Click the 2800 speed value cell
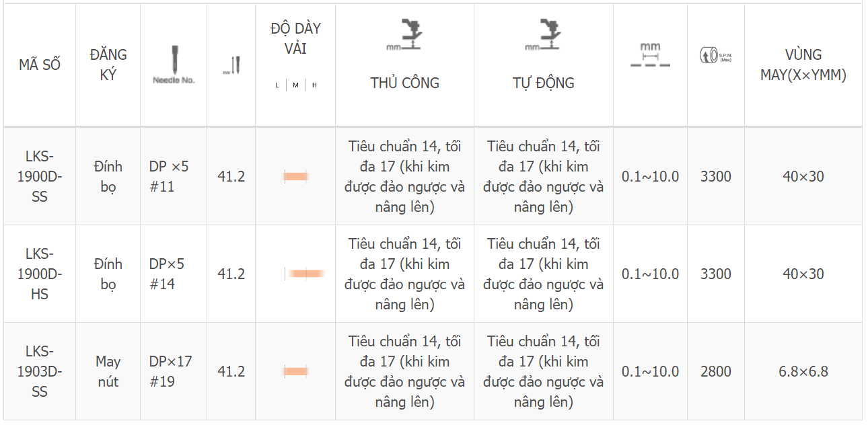Image resolution: width=868 pixels, height=425 pixels. coord(716,371)
